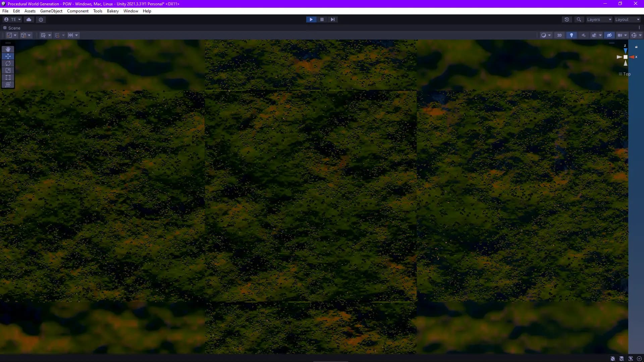This screenshot has width=644, height=362.
Task: Select the Scene tab
Action: point(12,28)
